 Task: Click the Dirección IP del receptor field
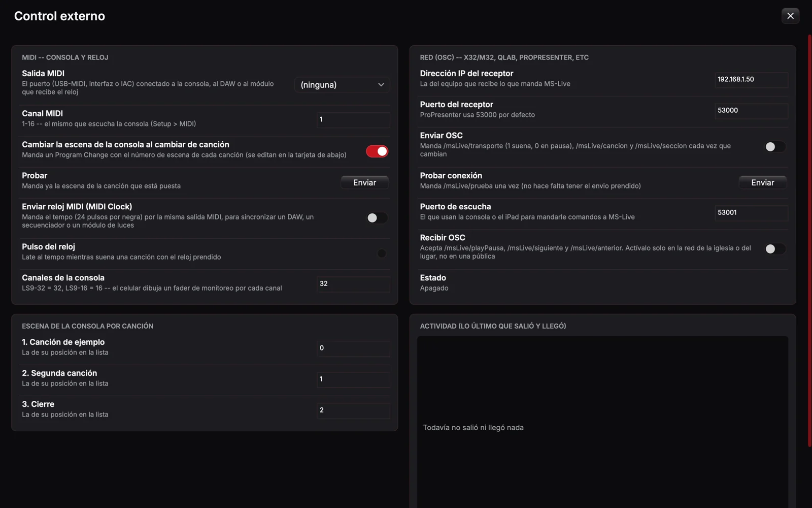point(751,80)
